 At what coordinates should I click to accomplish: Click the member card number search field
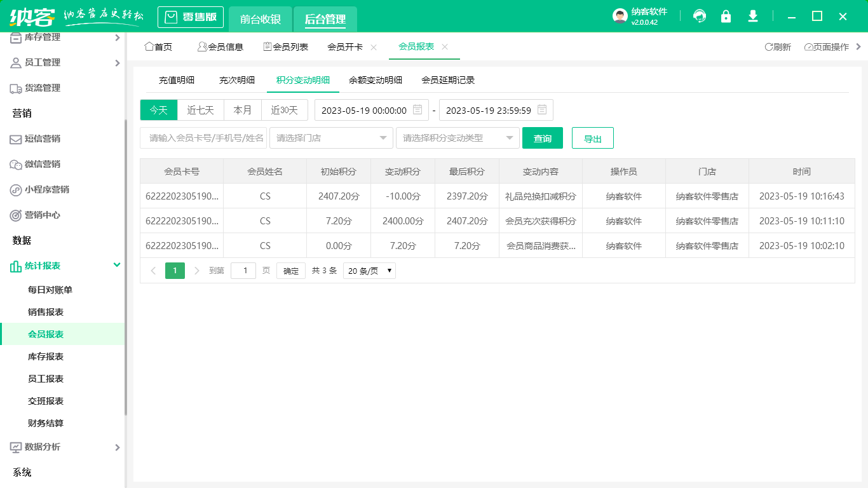coord(203,138)
